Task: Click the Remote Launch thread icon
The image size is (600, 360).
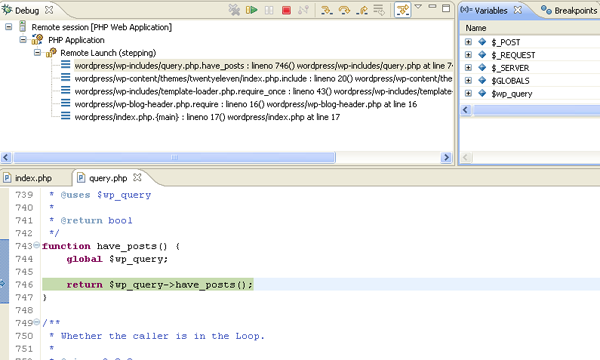Action: click(51, 52)
